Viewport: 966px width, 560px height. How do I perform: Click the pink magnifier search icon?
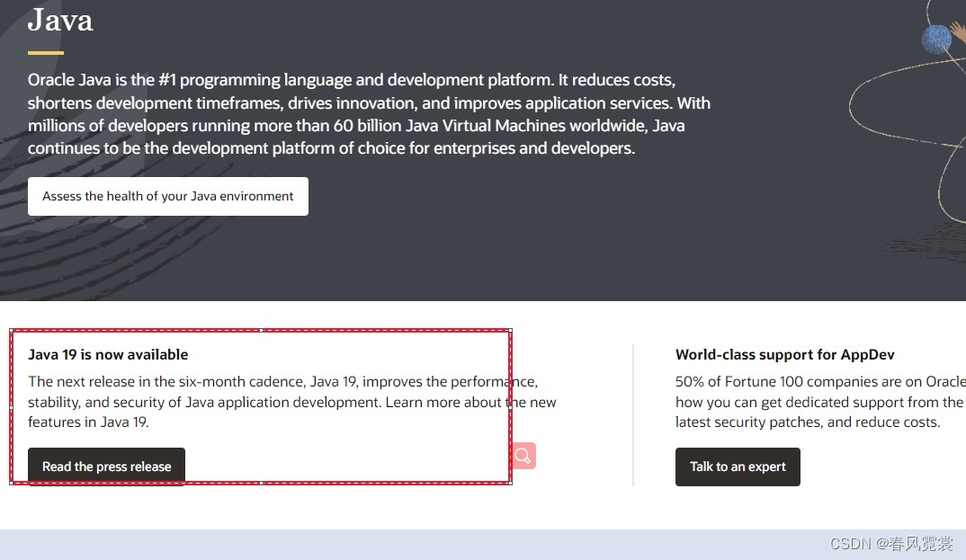pos(523,456)
